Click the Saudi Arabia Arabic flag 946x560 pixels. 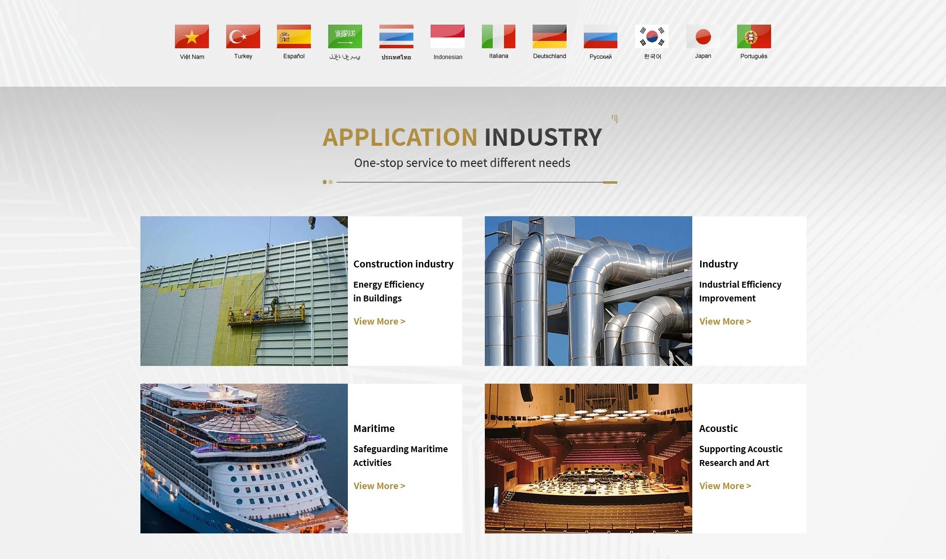[x=345, y=36]
